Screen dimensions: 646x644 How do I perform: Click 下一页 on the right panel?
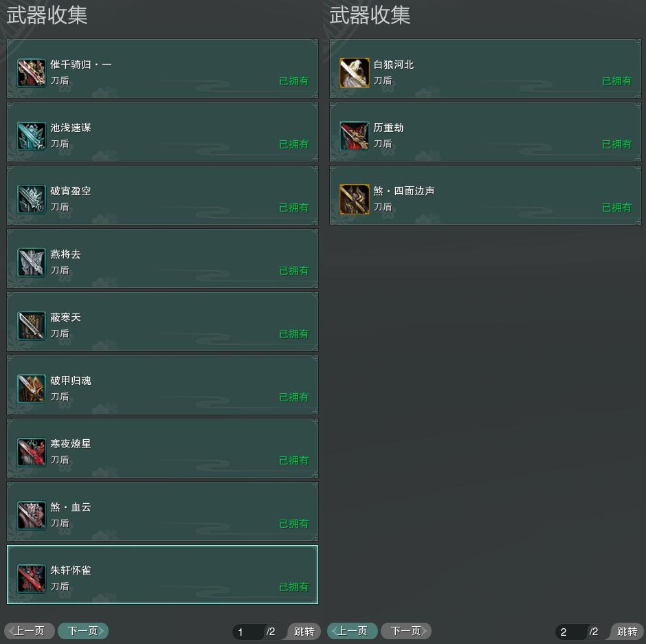(406, 631)
